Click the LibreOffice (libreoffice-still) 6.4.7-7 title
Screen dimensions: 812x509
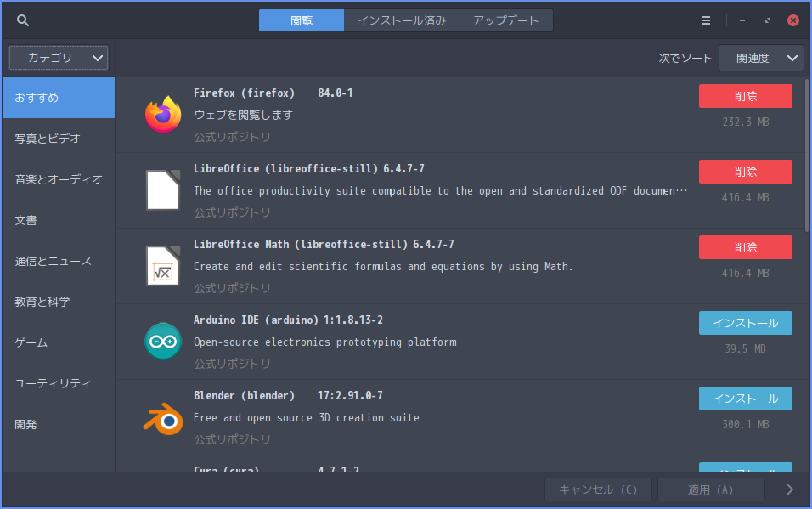[x=308, y=168]
